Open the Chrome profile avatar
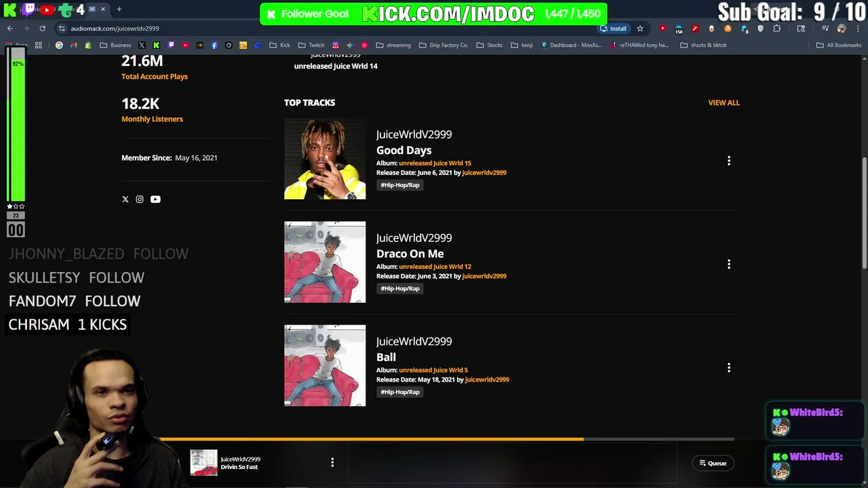The image size is (868, 488). pyautogui.click(x=842, y=28)
